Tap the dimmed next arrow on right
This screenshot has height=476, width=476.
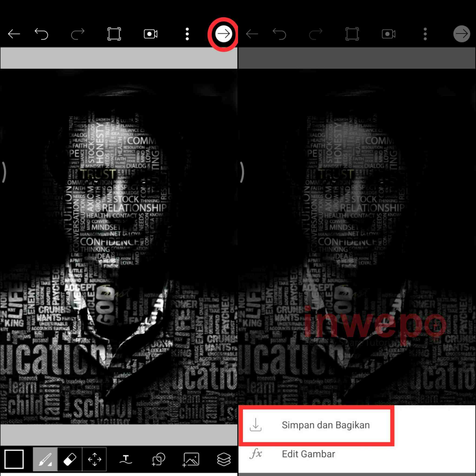(461, 34)
